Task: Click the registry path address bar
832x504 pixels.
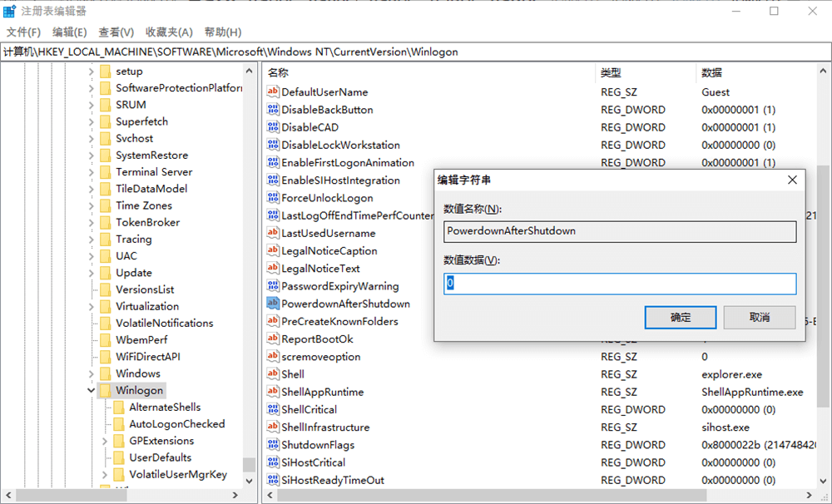Action: pyautogui.click(x=416, y=52)
